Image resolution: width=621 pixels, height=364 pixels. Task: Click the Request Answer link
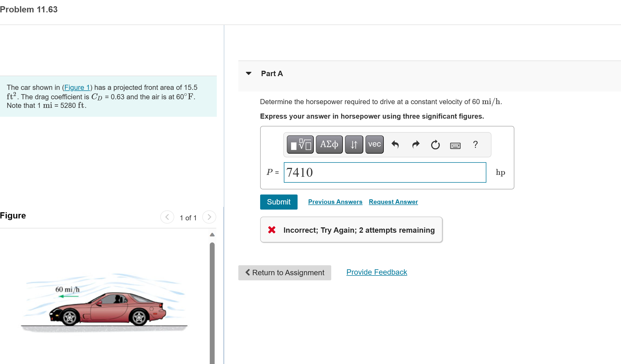(393, 202)
